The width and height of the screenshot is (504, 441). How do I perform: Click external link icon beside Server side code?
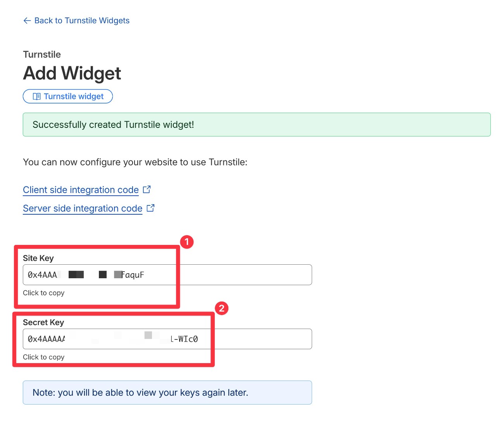151,208
